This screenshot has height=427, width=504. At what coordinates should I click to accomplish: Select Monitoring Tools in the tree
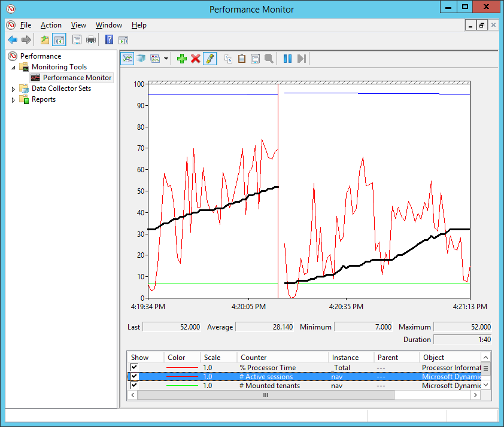point(59,67)
